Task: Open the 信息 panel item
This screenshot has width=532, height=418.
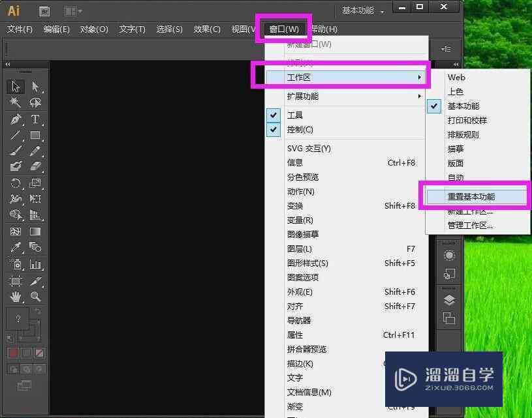Action: [345, 163]
